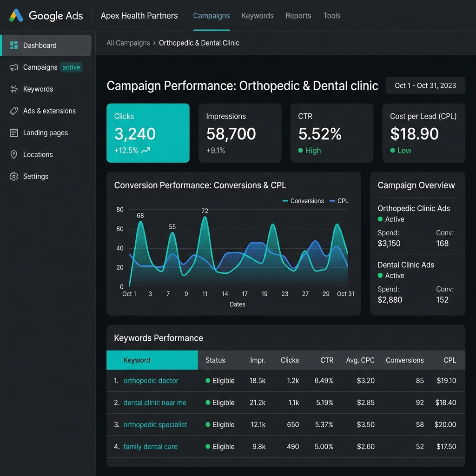Screen dimensions: 476x476
Task: Open the family dental care keyword link
Action: tap(150, 447)
